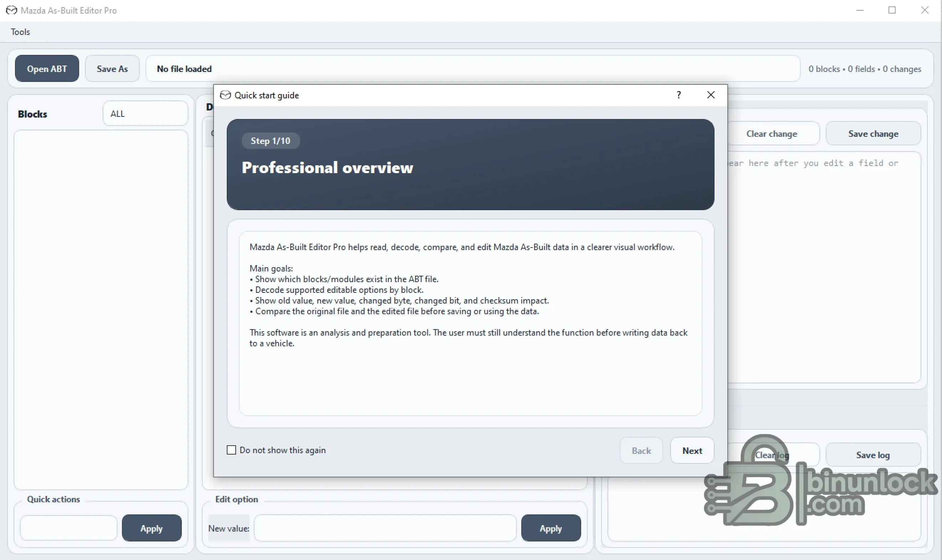
Task: Click the "Main goals:" line in the guide
Action: pos(271,268)
